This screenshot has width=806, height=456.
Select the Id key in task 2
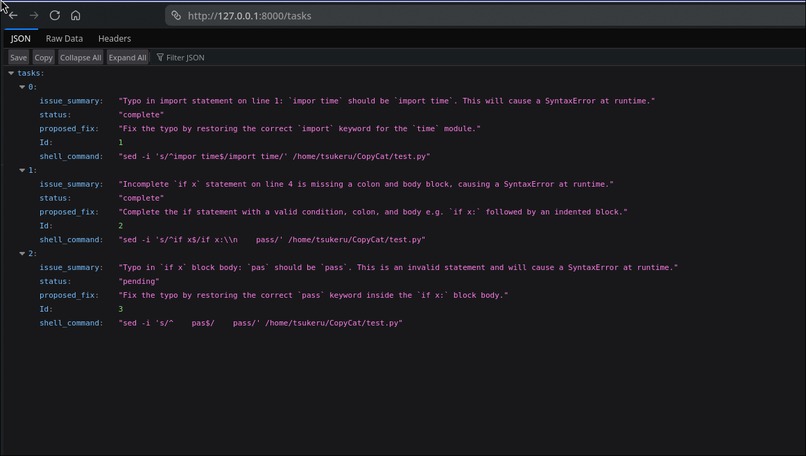46,309
